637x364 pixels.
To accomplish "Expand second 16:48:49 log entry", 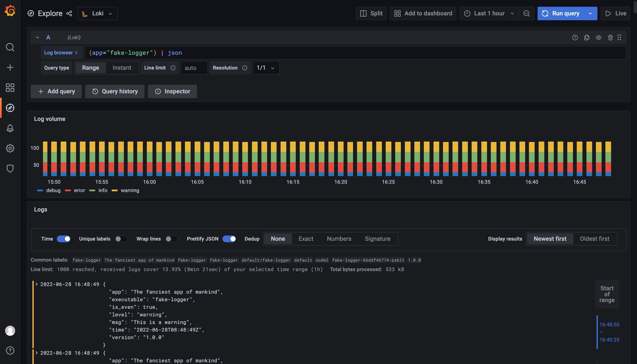I will pos(37,353).
